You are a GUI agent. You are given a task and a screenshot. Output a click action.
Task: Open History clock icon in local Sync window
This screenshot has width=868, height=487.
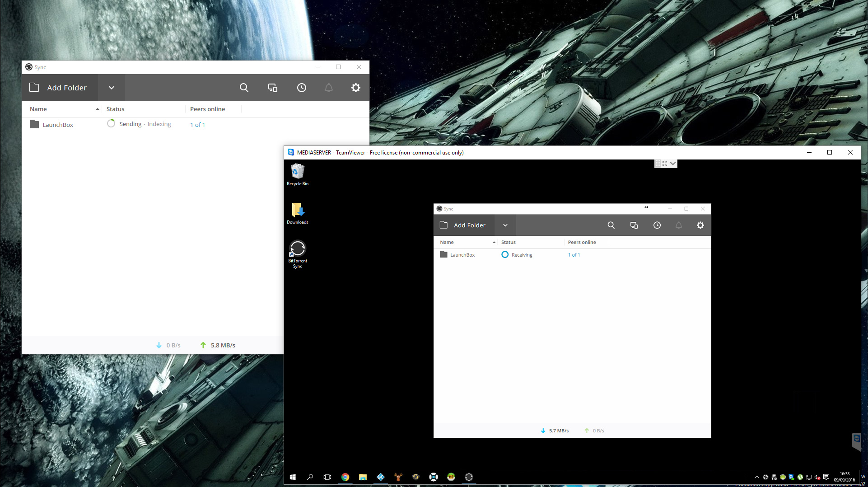coord(302,88)
